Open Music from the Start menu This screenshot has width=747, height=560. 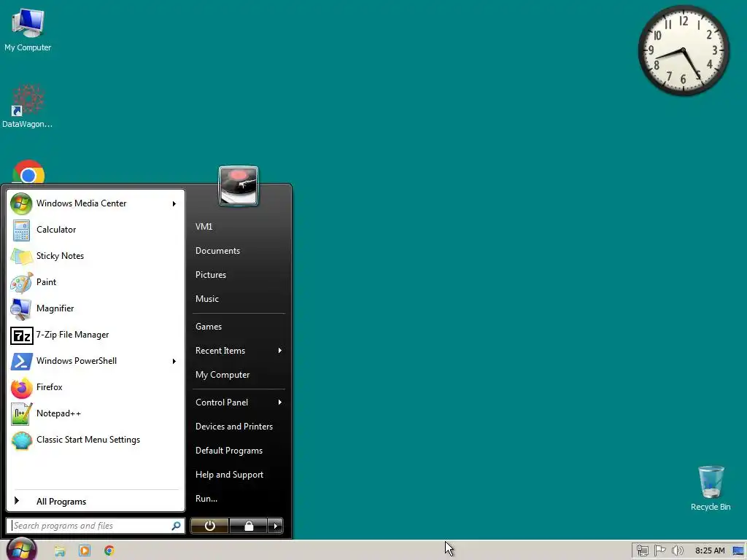point(239,298)
